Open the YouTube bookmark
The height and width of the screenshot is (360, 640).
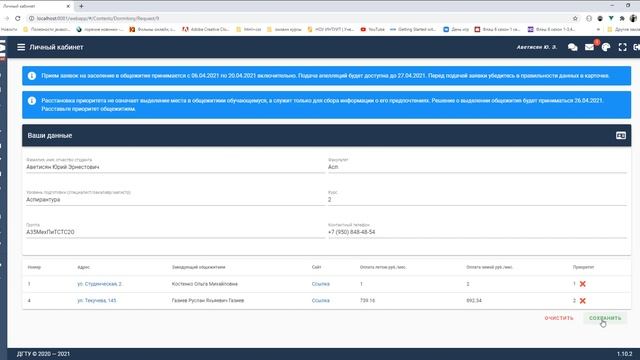(x=372, y=29)
